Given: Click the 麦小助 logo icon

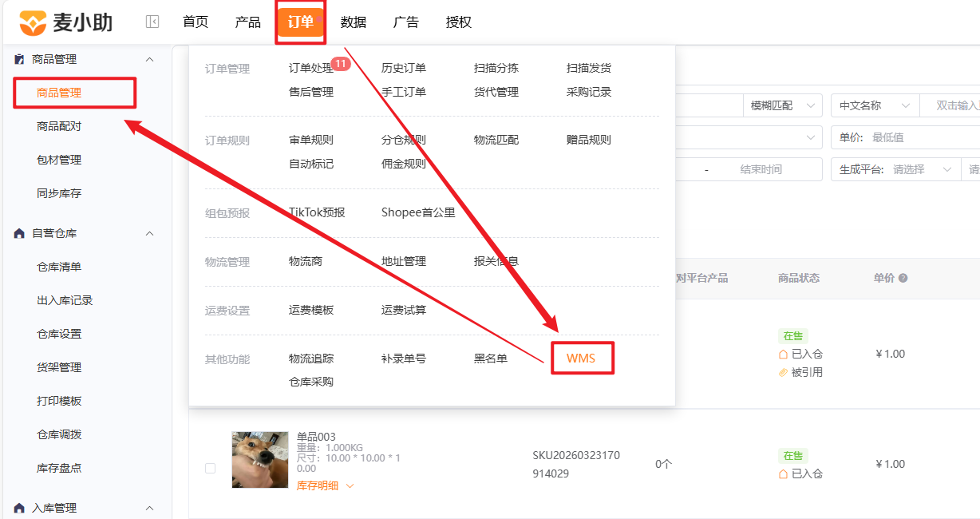Looking at the screenshot, I should pyautogui.click(x=33, y=22).
